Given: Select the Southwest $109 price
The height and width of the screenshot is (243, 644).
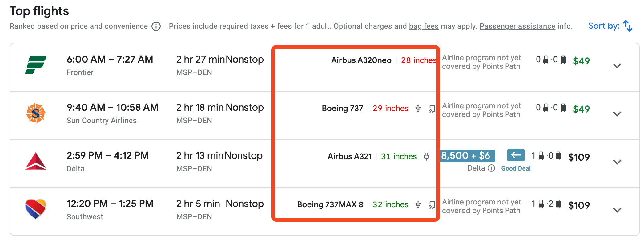Looking at the screenshot, I should 579,205.
